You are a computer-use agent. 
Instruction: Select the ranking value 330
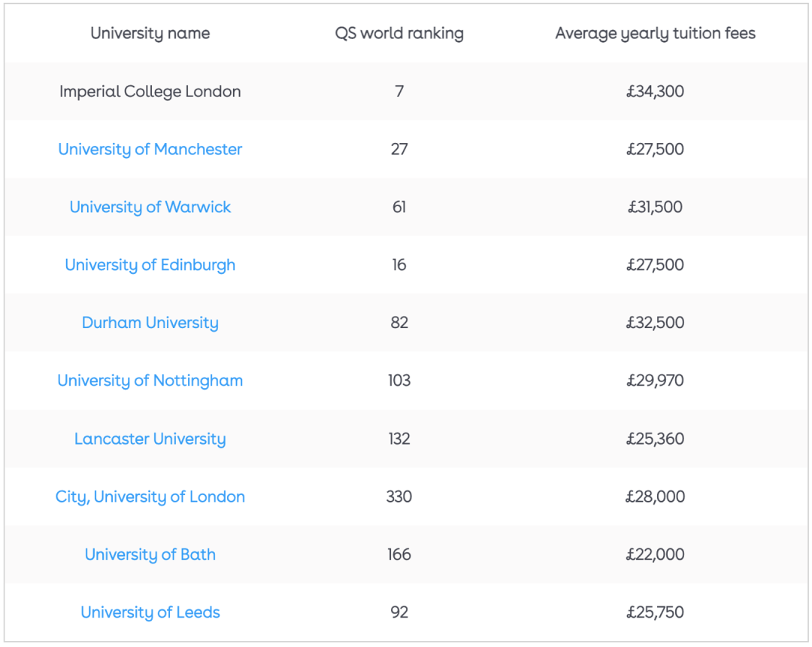click(398, 497)
